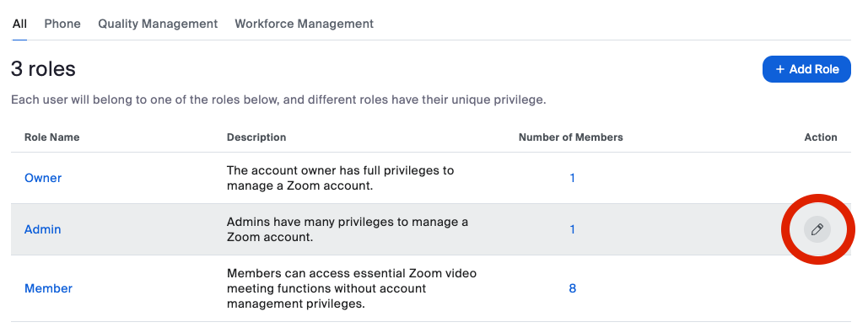Viewport: 868px width, 333px height.
Task: View the 1 member of Admin role
Action: coord(573,229)
